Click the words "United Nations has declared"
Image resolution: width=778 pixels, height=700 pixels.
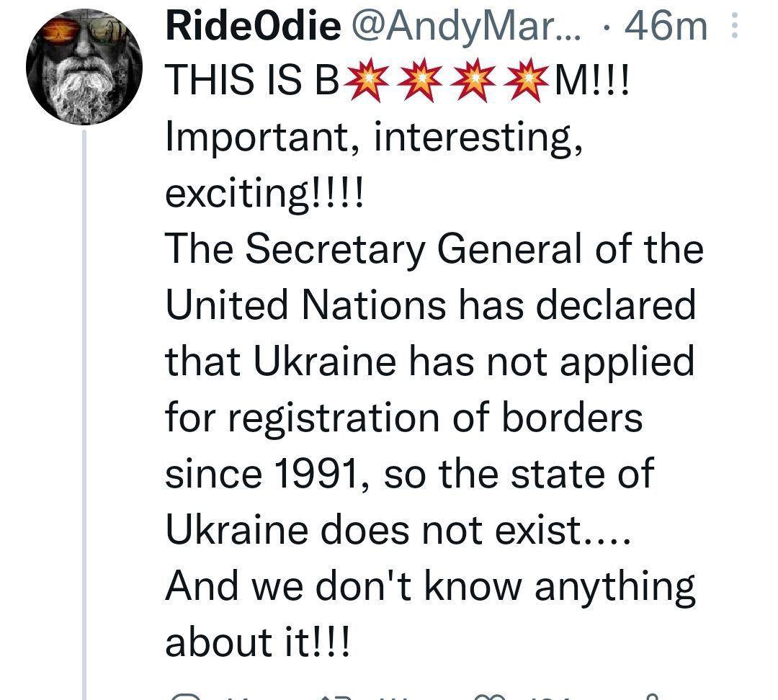pos(431,305)
